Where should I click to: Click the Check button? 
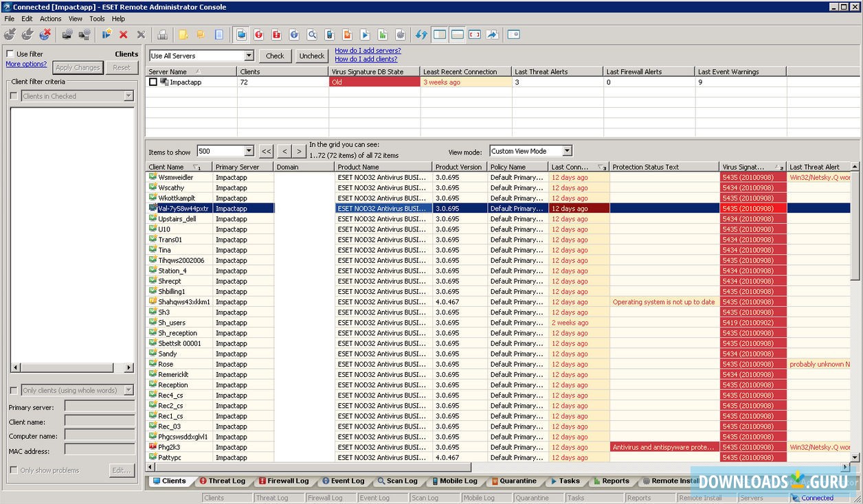pos(275,56)
